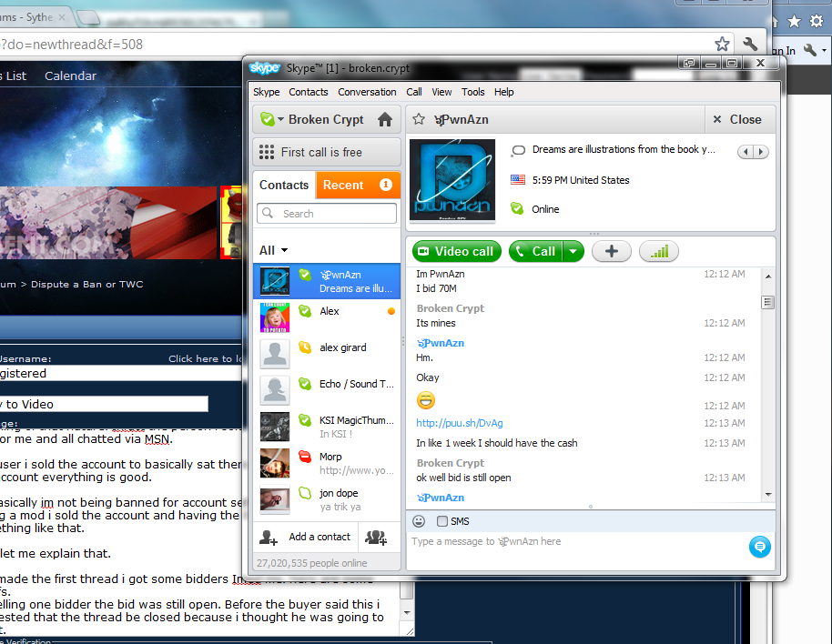
Task: Click the URL in the browser address bar
Action: pos(72,45)
